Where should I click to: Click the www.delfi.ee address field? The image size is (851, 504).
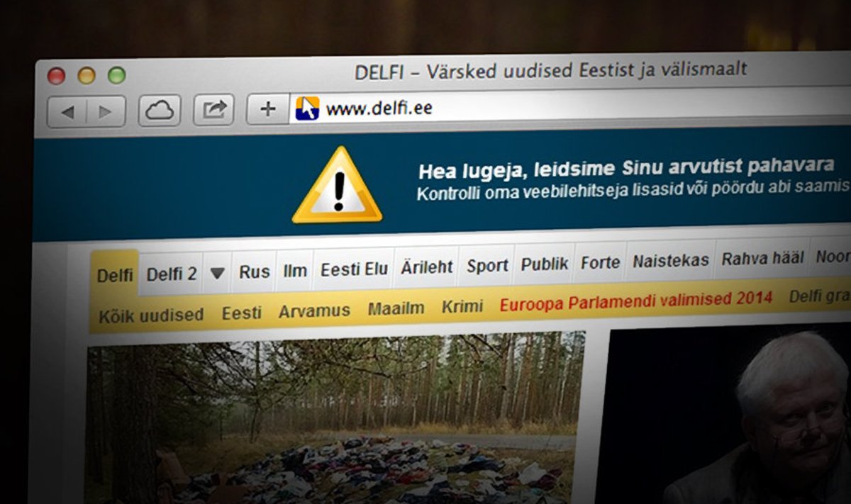coord(569,105)
